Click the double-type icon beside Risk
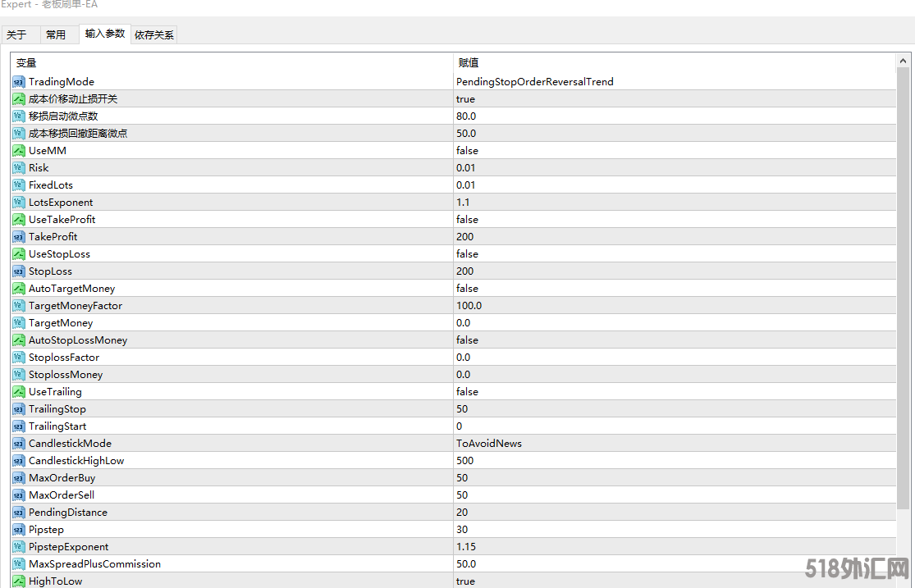Screen dimensions: 915x588 19,168
